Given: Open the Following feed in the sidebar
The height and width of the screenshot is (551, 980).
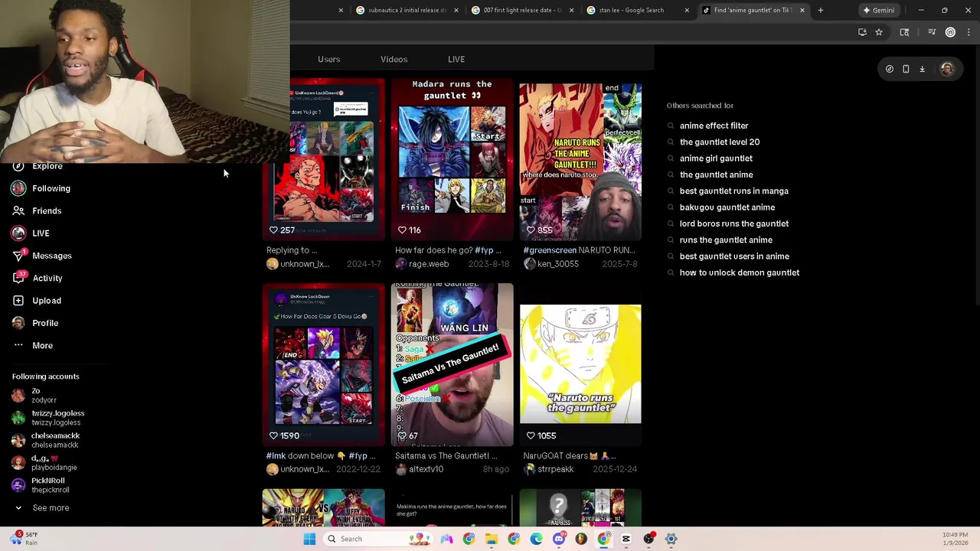Looking at the screenshot, I should pos(41,188).
